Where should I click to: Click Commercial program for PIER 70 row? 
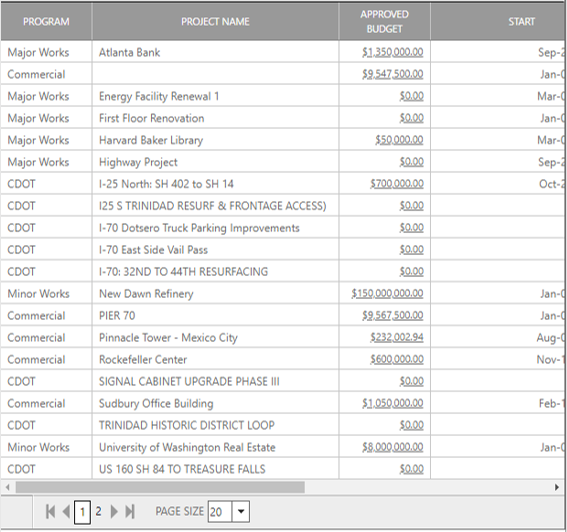[x=36, y=316]
